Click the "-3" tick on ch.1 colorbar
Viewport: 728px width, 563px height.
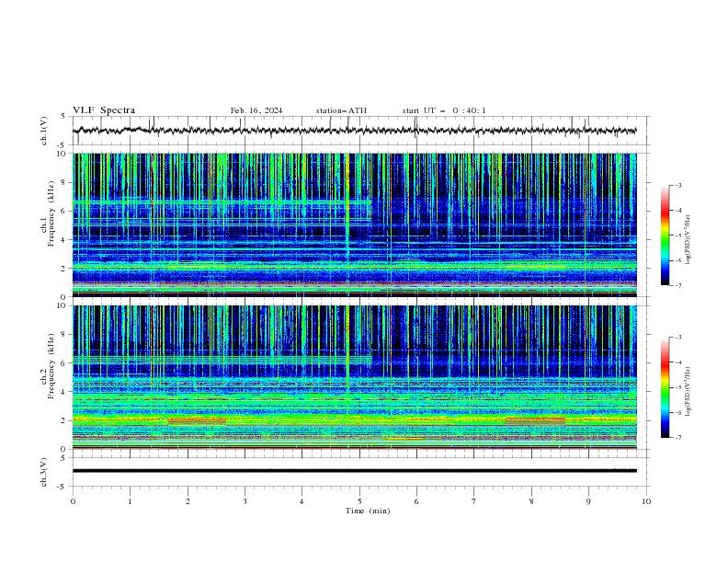coord(677,185)
